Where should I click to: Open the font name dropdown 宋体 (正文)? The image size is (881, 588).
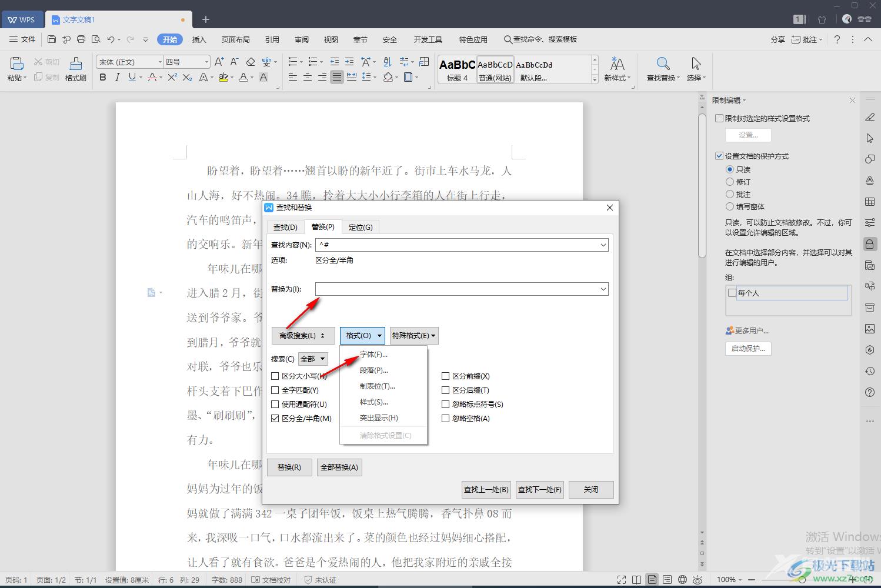(x=159, y=62)
